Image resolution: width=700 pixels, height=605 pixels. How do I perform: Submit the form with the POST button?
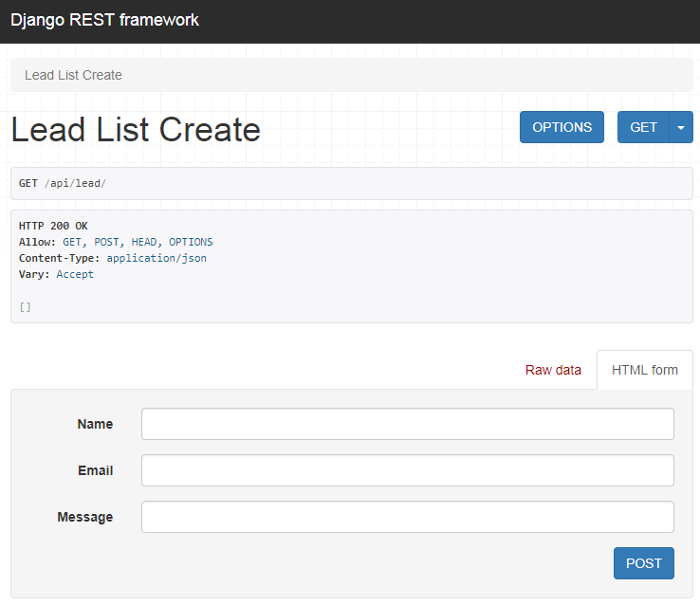(x=644, y=563)
